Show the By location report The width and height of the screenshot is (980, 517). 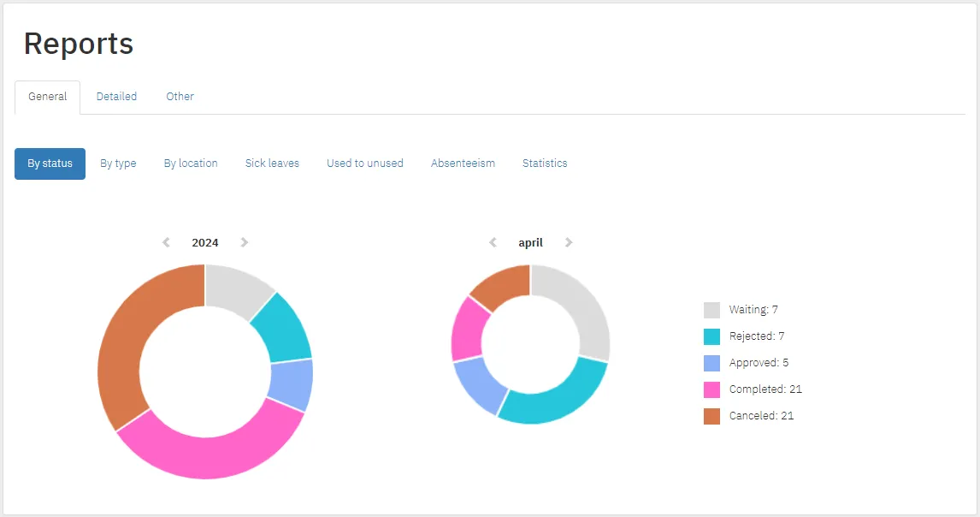pyautogui.click(x=191, y=163)
